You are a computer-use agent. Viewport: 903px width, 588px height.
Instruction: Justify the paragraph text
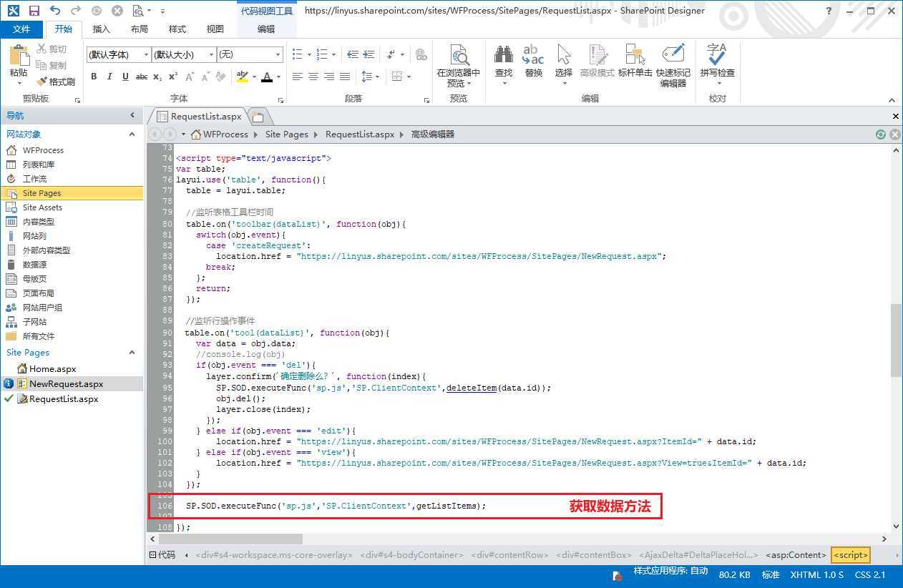pos(345,77)
